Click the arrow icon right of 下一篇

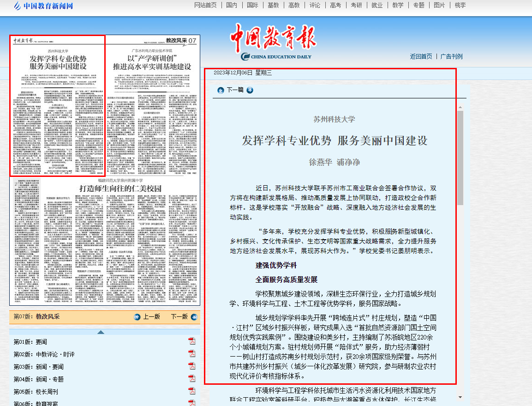click(250, 90)
